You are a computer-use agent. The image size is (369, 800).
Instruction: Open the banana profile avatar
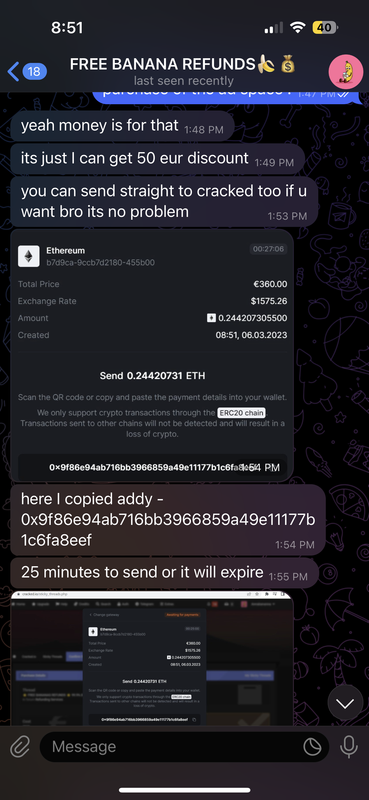[346, 71]
